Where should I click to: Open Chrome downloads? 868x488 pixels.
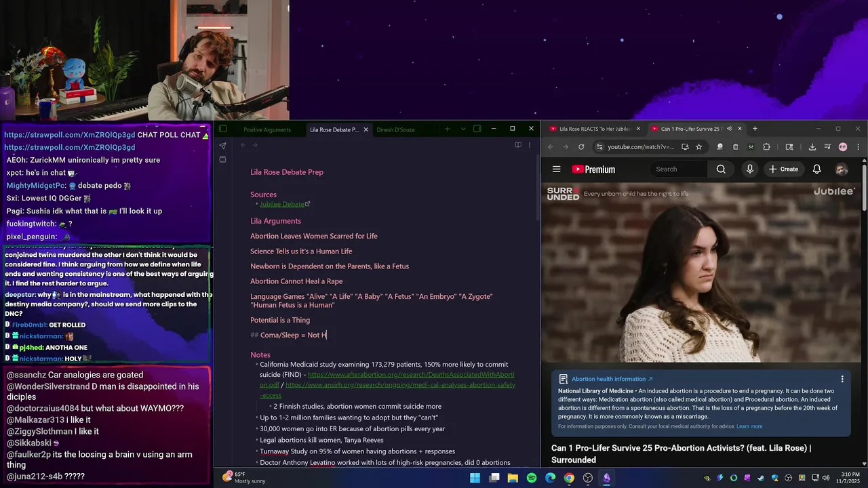click(812, 146)
